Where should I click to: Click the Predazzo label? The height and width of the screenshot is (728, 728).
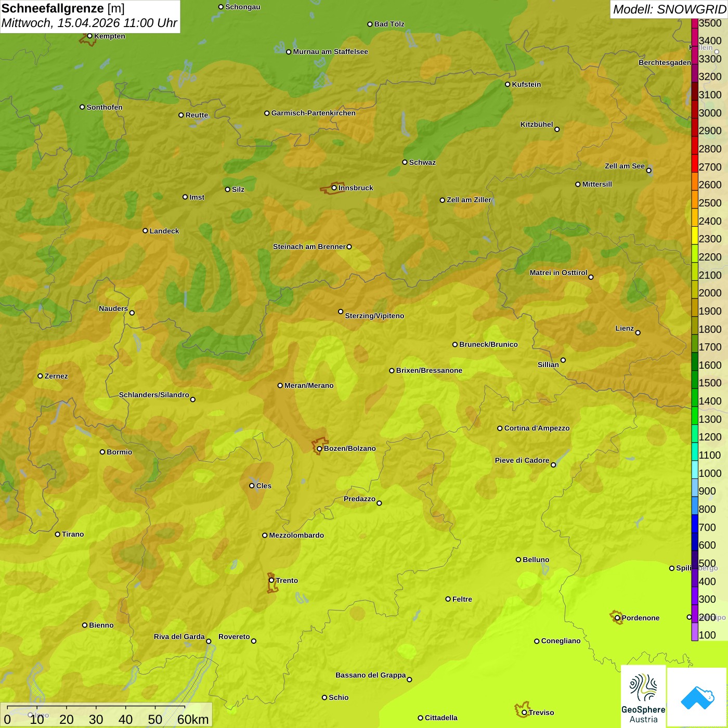coord(359,499)
